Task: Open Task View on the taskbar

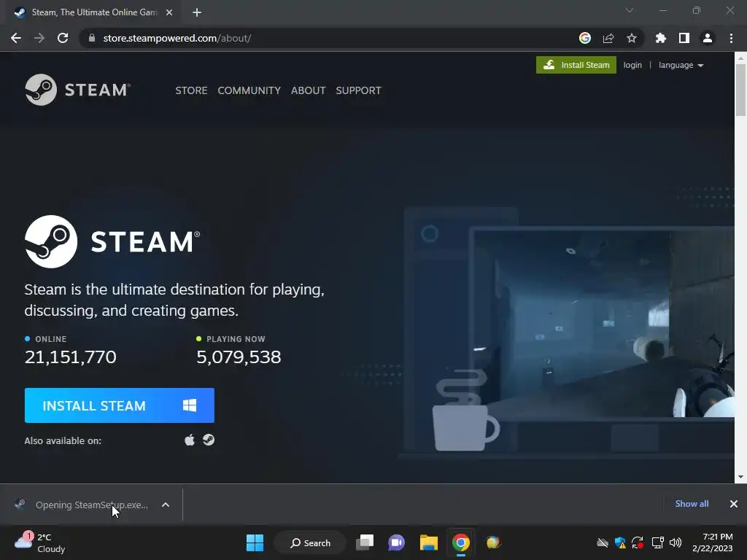Action: click(365, 542)
